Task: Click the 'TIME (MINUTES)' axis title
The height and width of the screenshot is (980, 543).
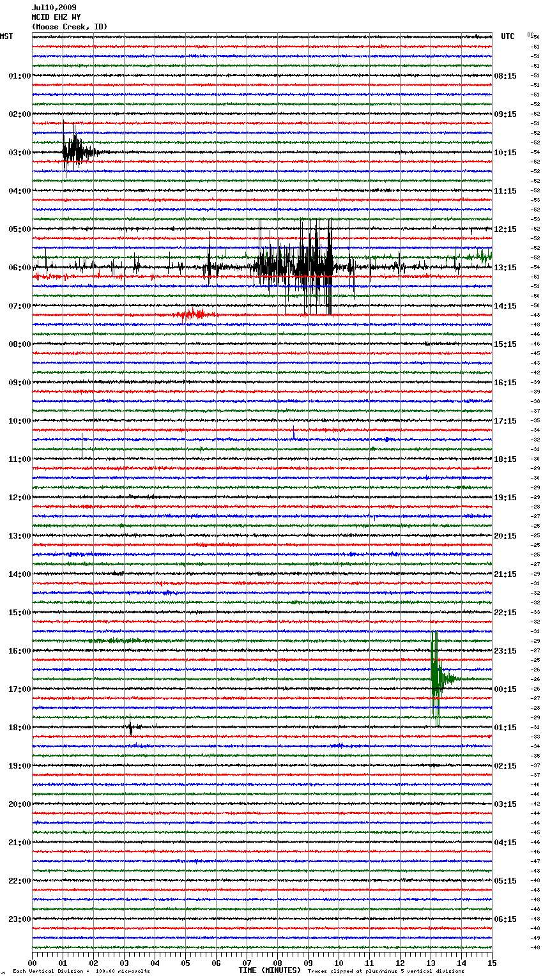Action: [x=270, y=970]
